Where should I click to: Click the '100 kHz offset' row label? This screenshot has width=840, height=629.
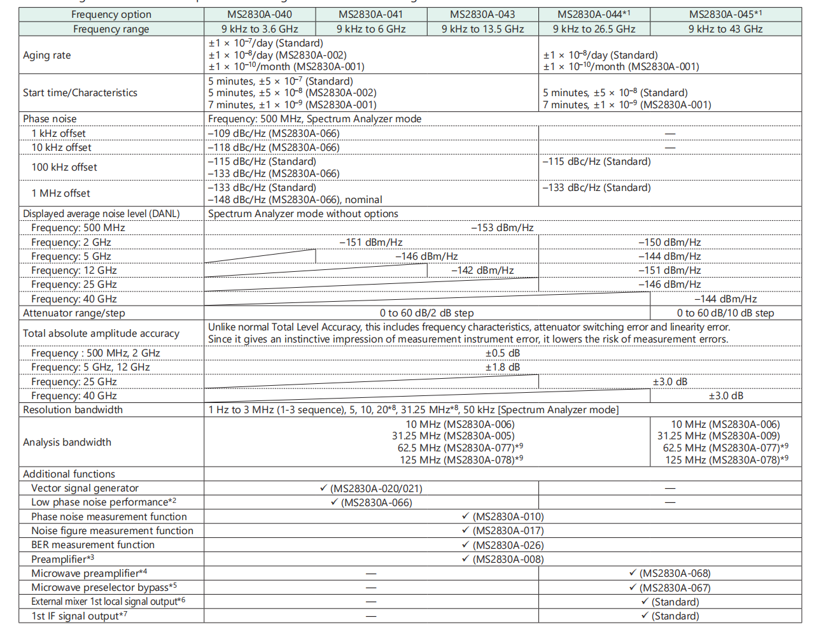[64, 167]
